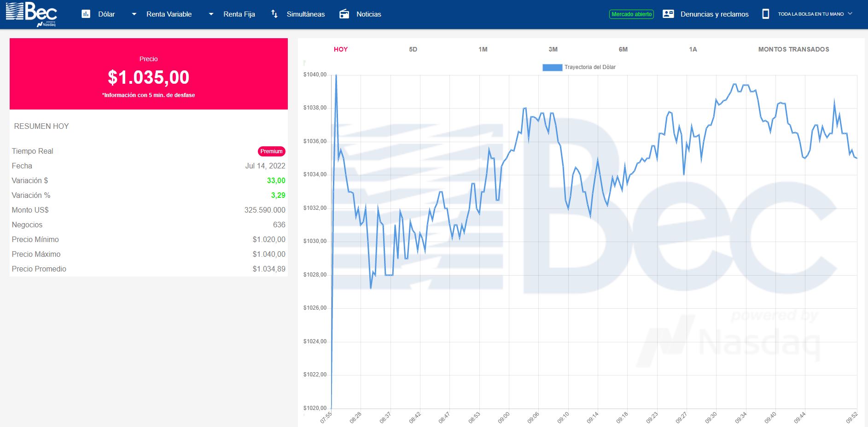Click the radio icon next to Noticias
This screenshot has height=427, width=868.
pyautogui.click(x=344, y=14)
